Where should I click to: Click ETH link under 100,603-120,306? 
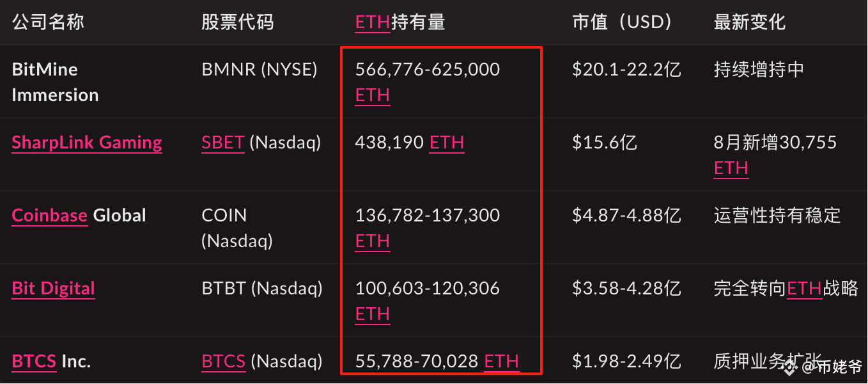373,314
